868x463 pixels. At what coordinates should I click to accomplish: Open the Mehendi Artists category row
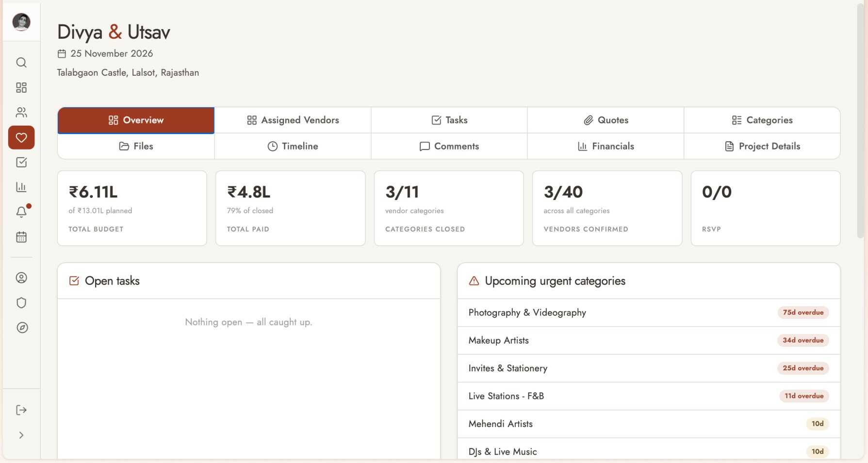coord(649,424)
